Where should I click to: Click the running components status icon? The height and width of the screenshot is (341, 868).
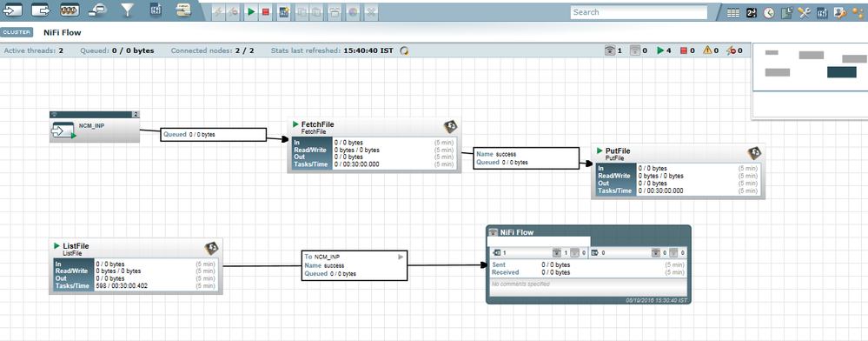click(659, 50)
